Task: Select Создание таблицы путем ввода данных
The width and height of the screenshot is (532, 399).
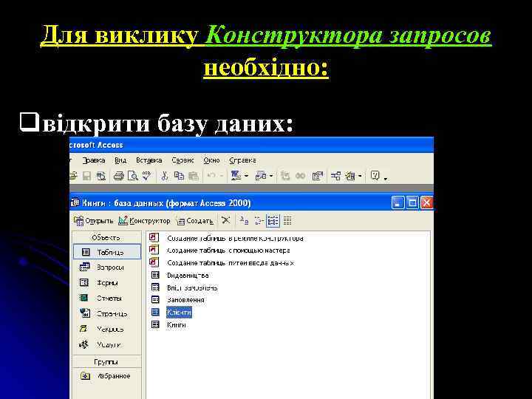Action: tap(222, 262)
